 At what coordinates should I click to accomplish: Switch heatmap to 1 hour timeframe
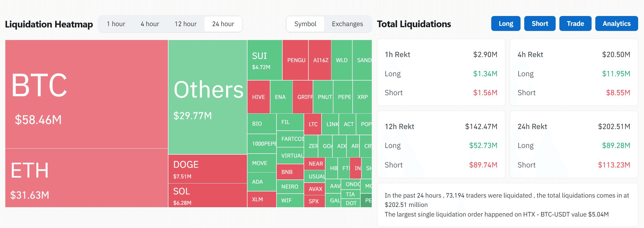116,24
